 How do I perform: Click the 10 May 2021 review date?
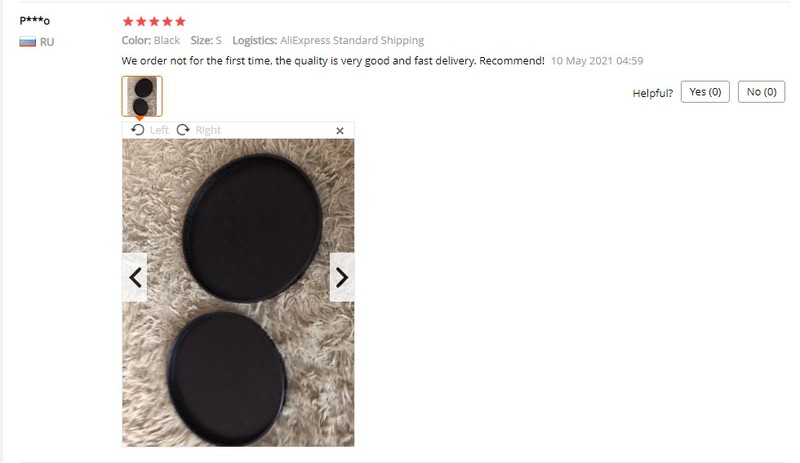(x=597, y=61)
